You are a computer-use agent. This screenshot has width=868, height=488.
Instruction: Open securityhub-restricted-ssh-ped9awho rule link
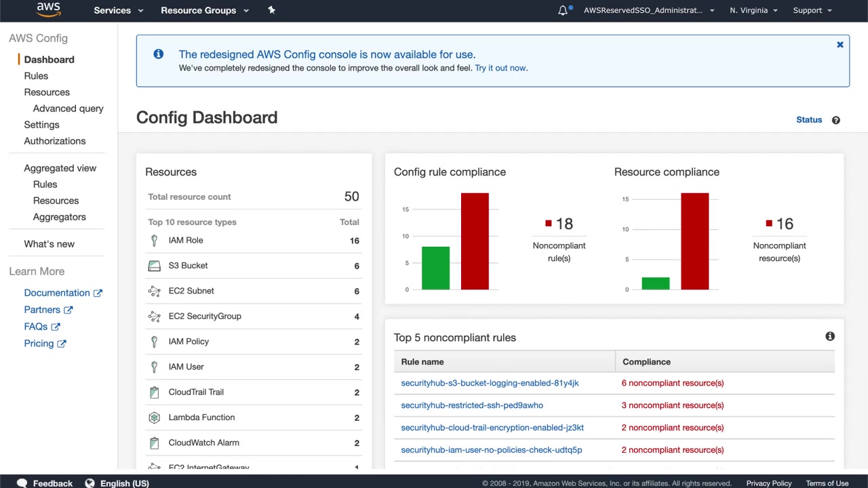pos(472,405)
